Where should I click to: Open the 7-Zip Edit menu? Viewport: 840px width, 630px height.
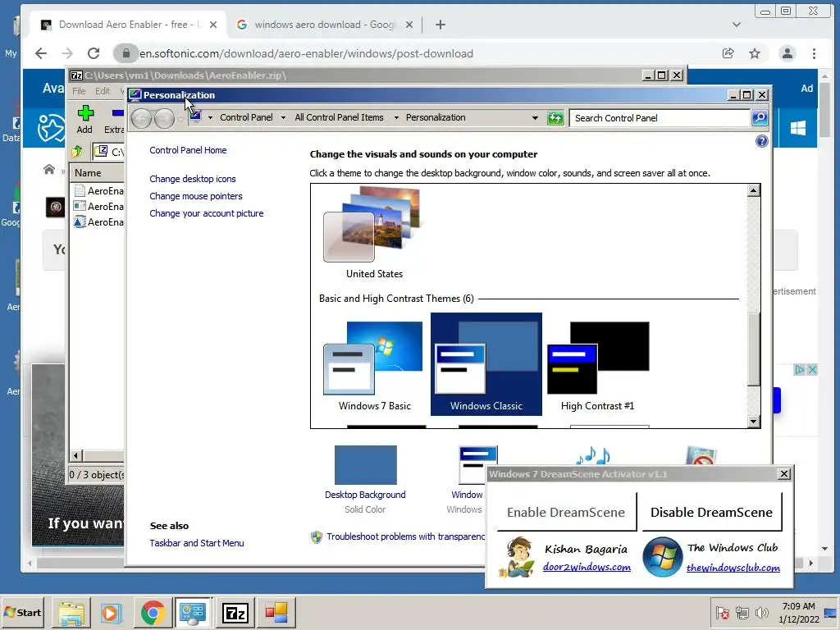[x=103, y=91]
